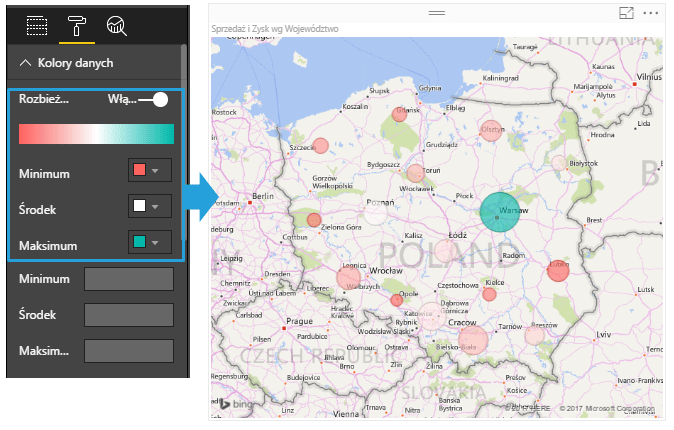Click the Maksimum value input field
The image size is (674, 430).
pyautogui.click(x=127, y=351)
